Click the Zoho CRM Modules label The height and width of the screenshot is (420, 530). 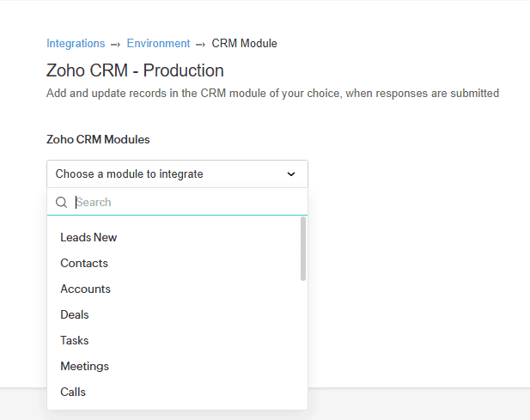98,139
